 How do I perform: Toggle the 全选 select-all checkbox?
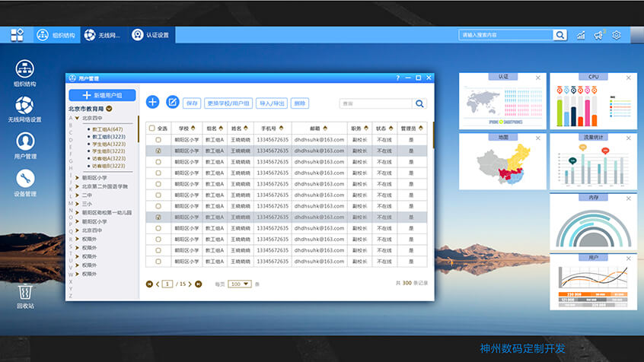tap(152, 129)
